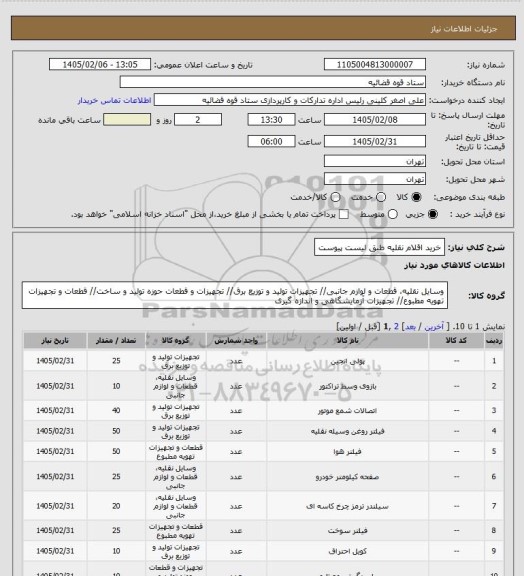Click the کد کالا column header
The height and width of the screenshot is (576, 524).
tap(456, 341)
